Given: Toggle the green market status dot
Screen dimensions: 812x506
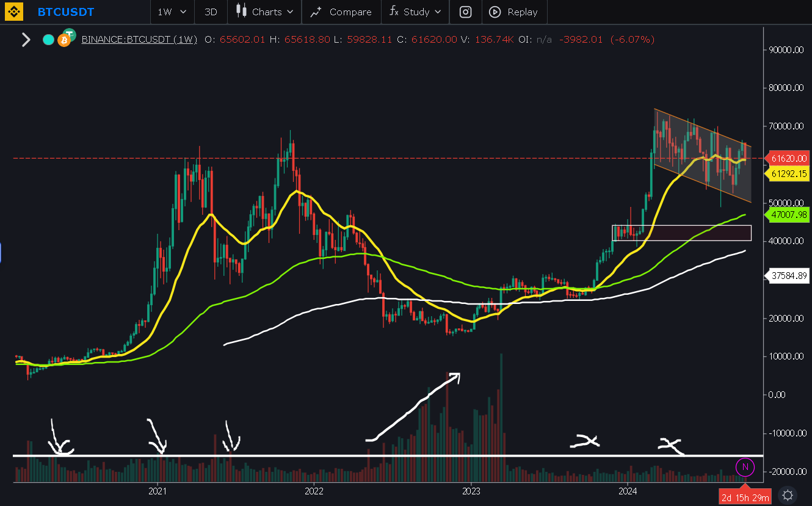Looking at the screenshot, I should click(x=48, y=38).
